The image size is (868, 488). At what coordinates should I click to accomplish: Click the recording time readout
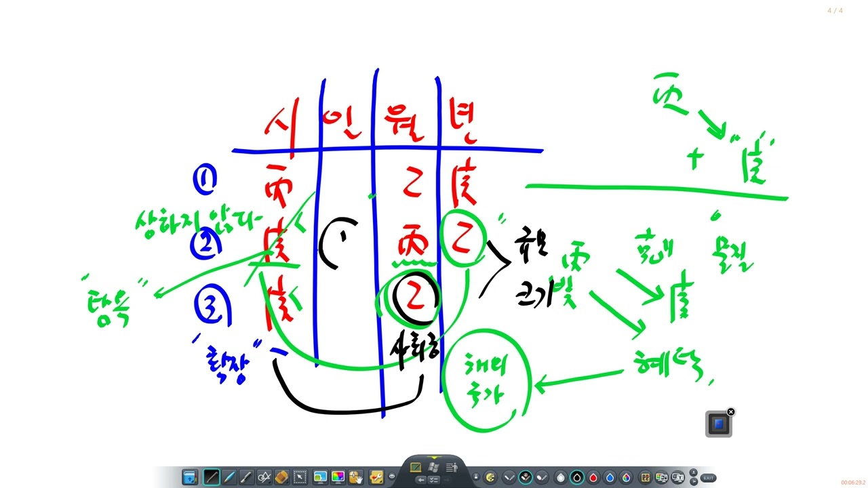pos(853,482)
